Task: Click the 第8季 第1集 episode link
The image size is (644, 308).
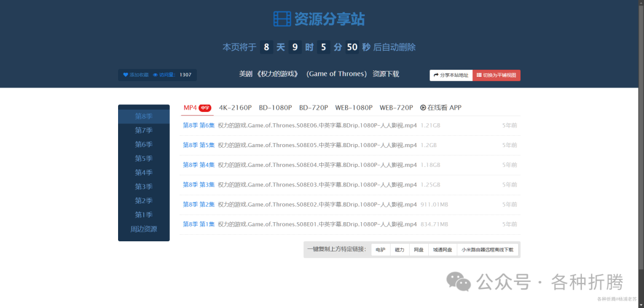Action: click(199, 225)
